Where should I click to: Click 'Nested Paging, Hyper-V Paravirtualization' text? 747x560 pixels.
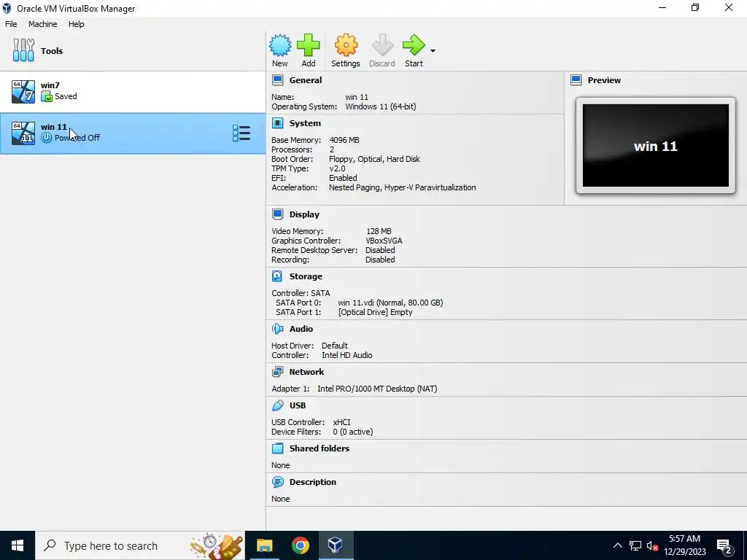(402, 187)
